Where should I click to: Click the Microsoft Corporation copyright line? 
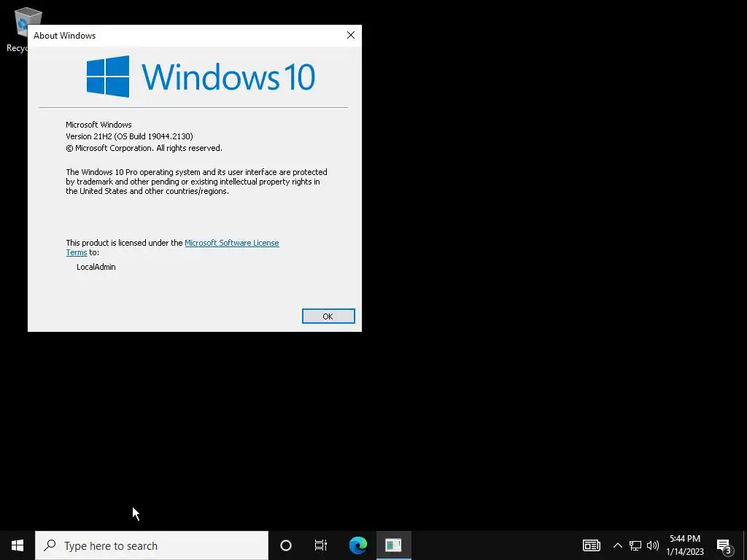pos(144,148)
